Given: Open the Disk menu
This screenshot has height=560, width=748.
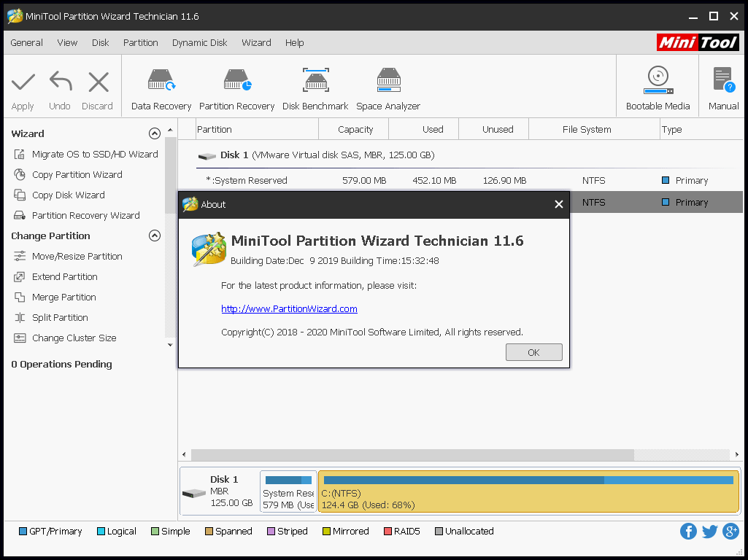Looking at the screenshot, I should tap(100, 43).
